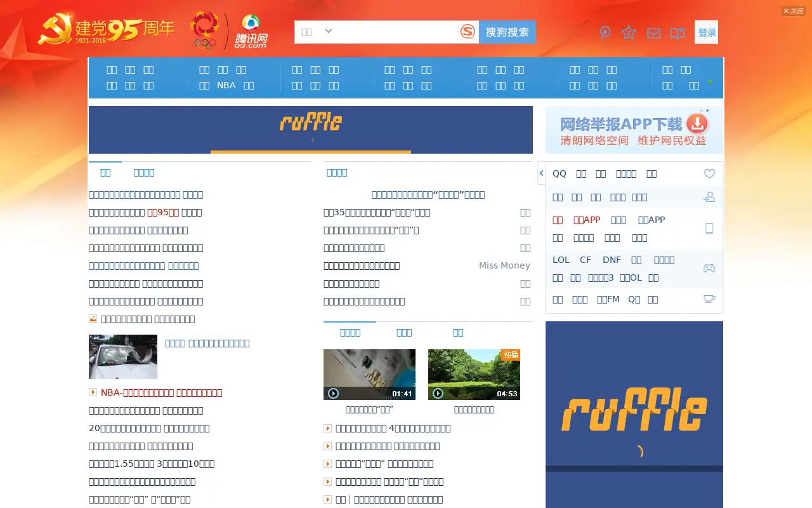Click the add-friend person icon in side panel

pyautogui.click(x=709, y=197)
